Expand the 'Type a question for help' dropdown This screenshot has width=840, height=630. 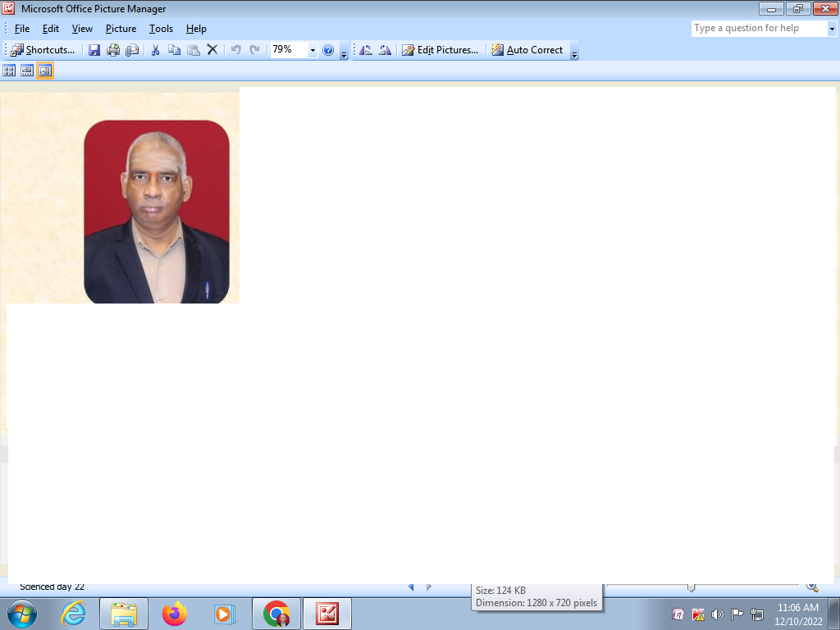pos(831,29)
